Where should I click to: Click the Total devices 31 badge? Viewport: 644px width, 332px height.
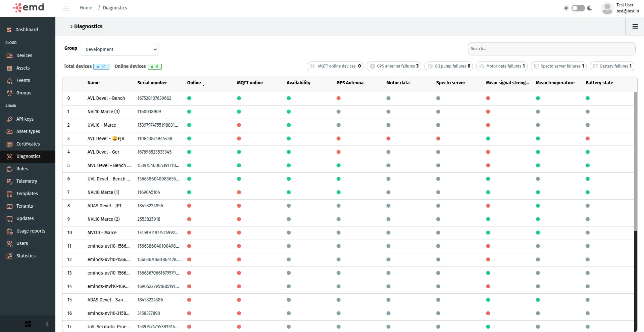(x=101, y=67)
